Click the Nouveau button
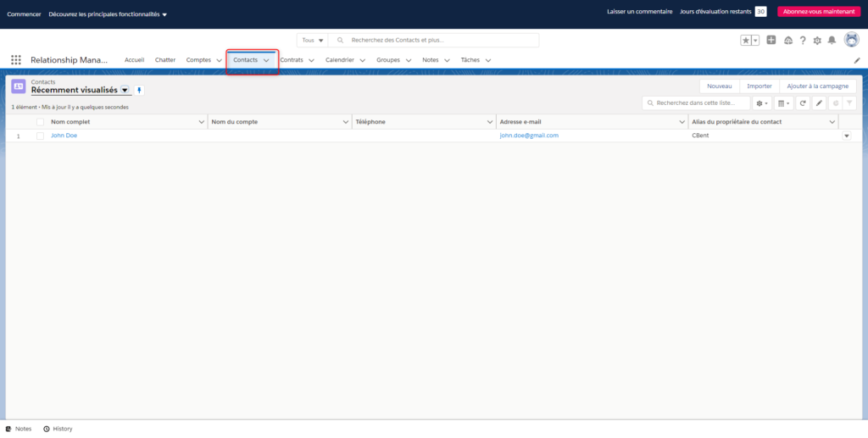Image resolution: width=868 pixels, height=438 pixels. [x=719, y=86]
